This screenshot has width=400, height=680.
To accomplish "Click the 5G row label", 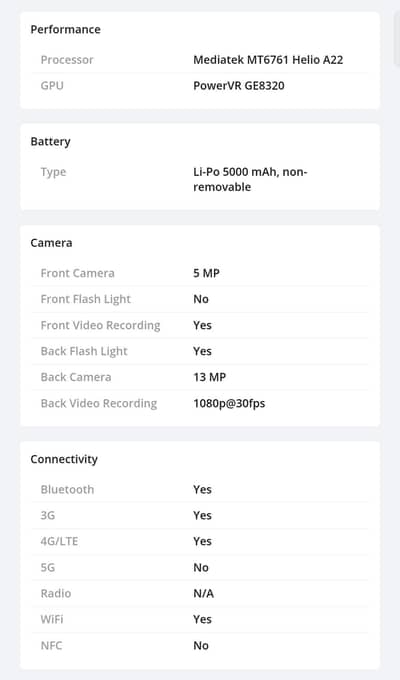I will (48, 567).
